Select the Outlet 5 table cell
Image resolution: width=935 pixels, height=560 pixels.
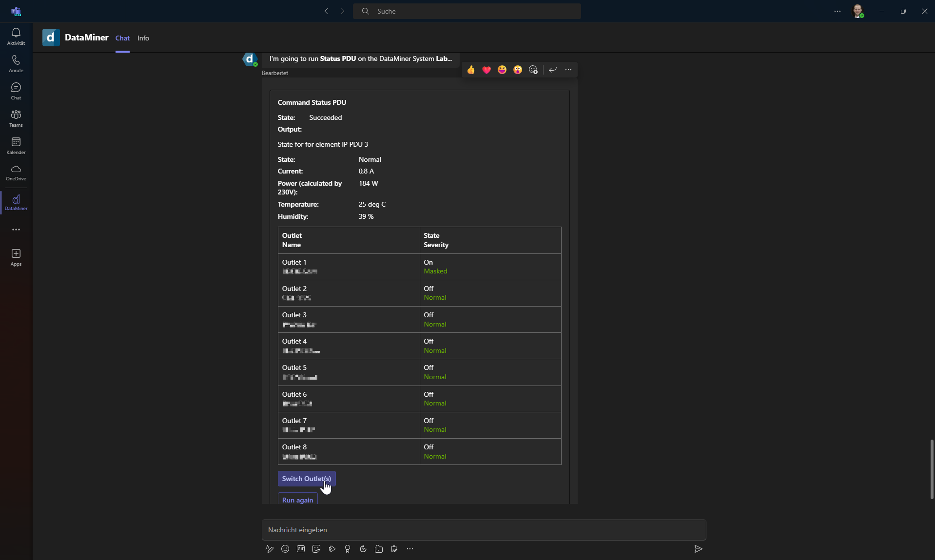click(349, 372)
